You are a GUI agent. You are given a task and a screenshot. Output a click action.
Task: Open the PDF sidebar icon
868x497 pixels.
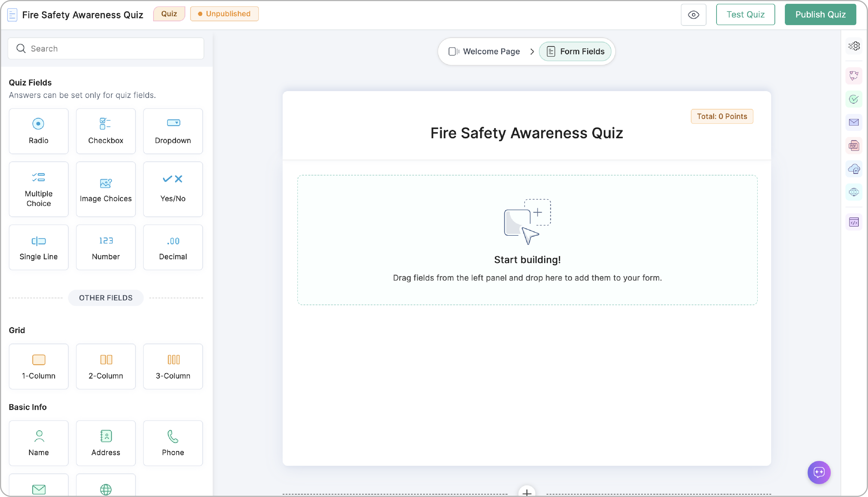854,146
